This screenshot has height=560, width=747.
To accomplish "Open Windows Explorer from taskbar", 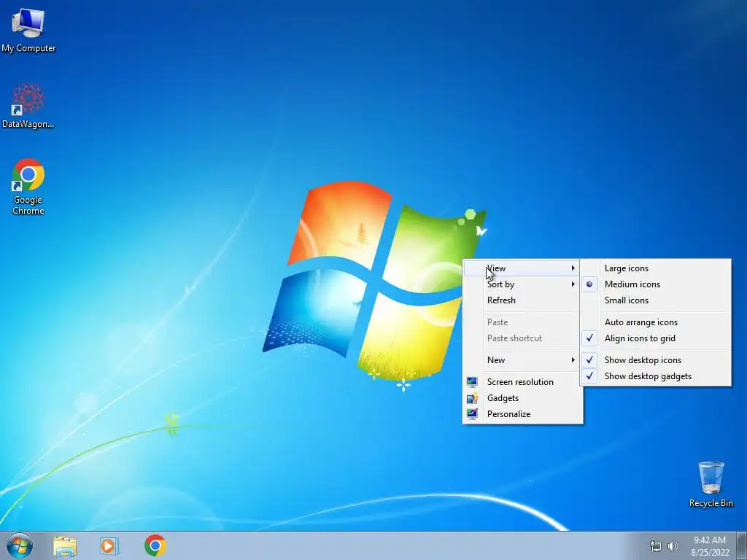I will (x=65, y=546).
